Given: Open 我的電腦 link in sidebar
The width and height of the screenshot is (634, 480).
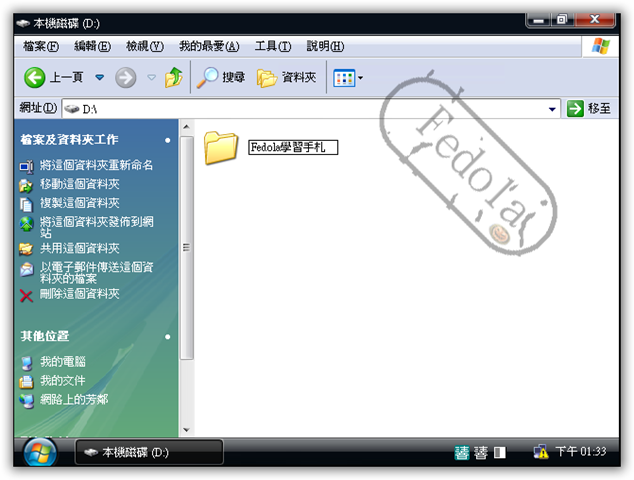Looking at the screenshot, I should (x=62, y=361).
